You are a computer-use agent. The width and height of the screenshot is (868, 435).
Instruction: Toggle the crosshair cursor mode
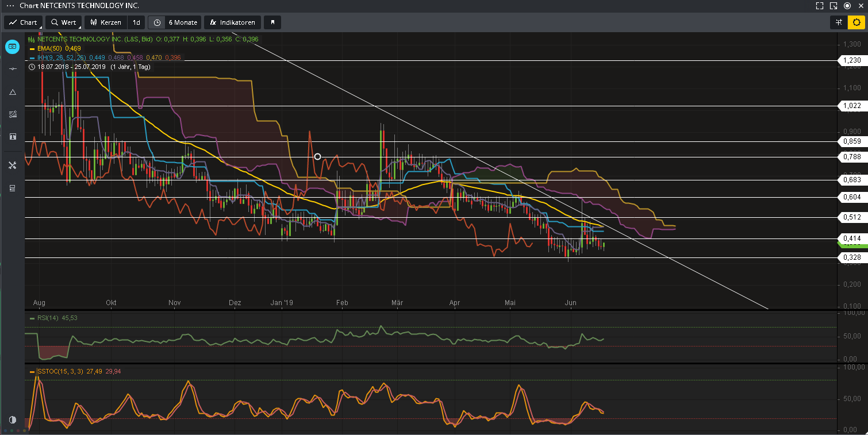coord(839,22)
